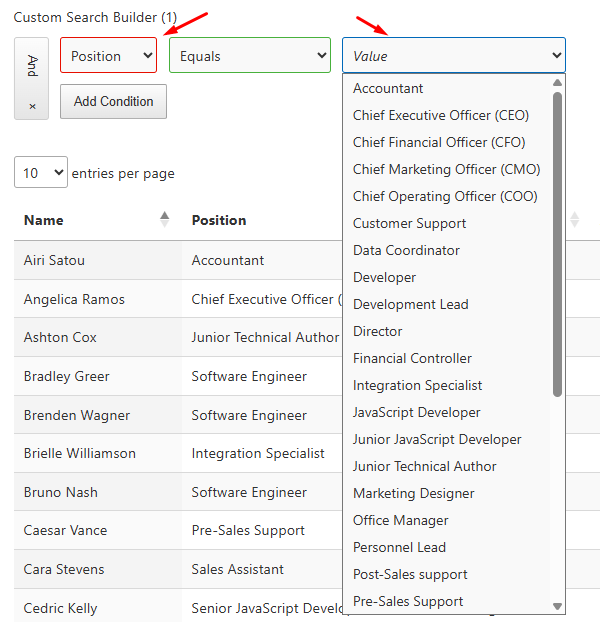Remove the condition with the × icon

[33, 106]
